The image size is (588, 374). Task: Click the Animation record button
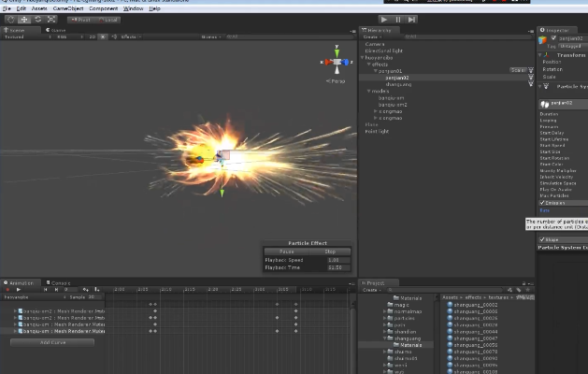point(7,290)
